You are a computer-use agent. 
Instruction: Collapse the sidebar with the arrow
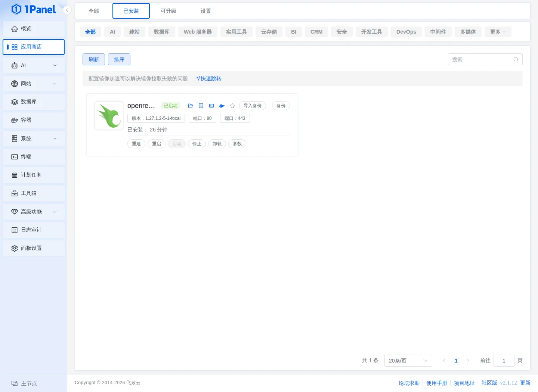coord(67,10)
